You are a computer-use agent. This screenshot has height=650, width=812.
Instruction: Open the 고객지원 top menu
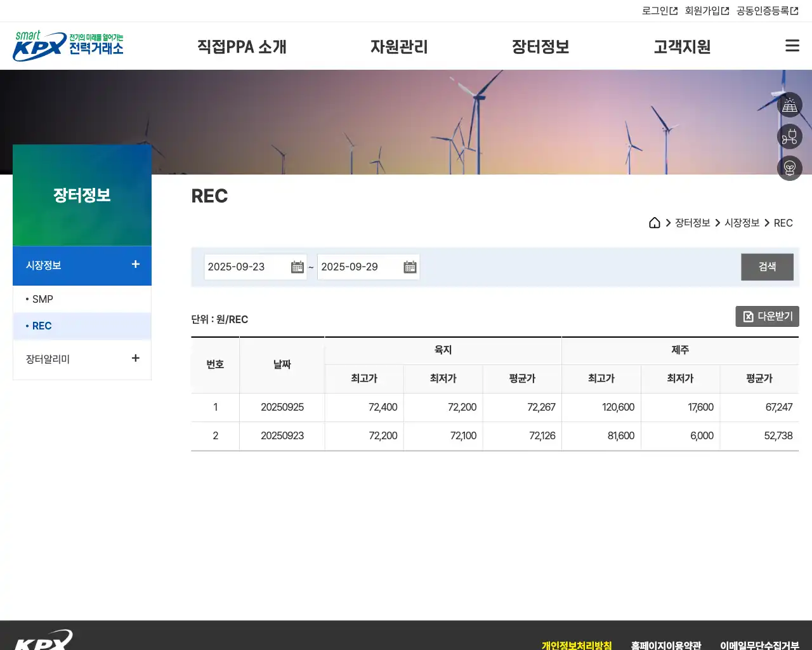click(x=681, y=46)
